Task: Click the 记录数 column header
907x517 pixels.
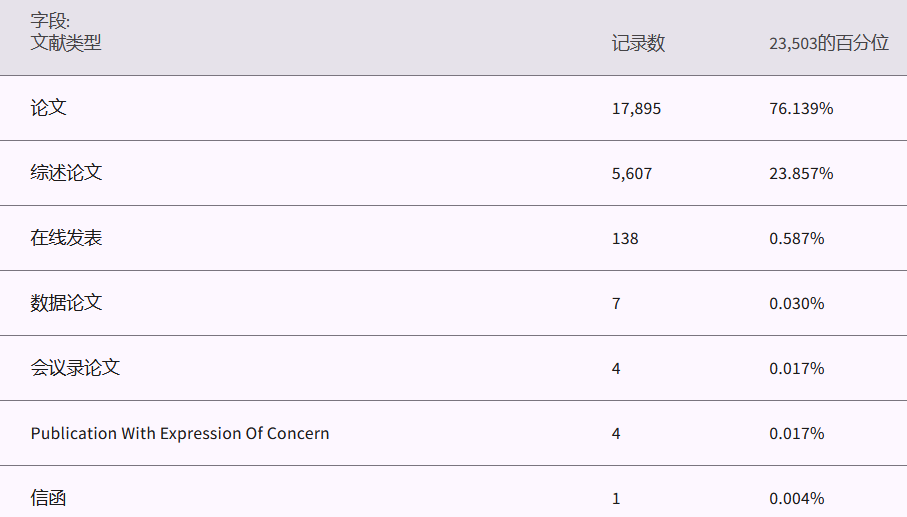Action: (638, 43)
